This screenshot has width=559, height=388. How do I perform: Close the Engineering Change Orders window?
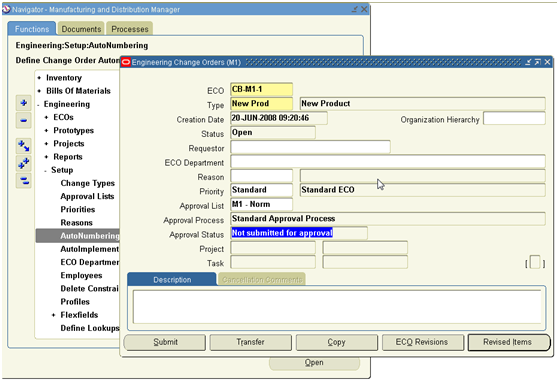point(547,62)
